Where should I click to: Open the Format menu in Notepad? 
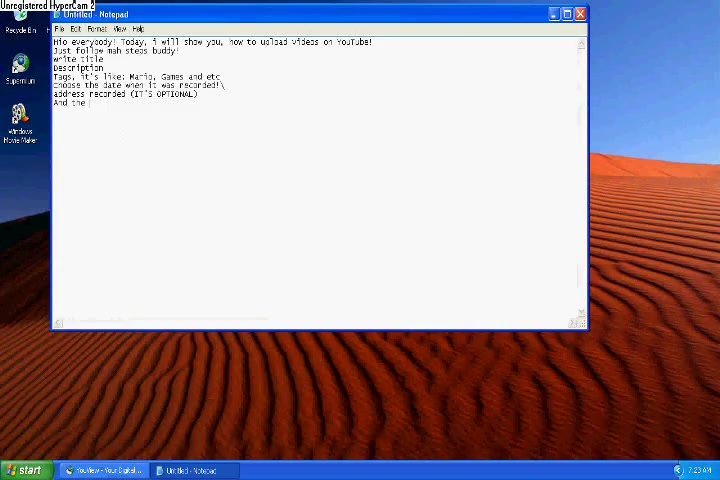point(96,29)
